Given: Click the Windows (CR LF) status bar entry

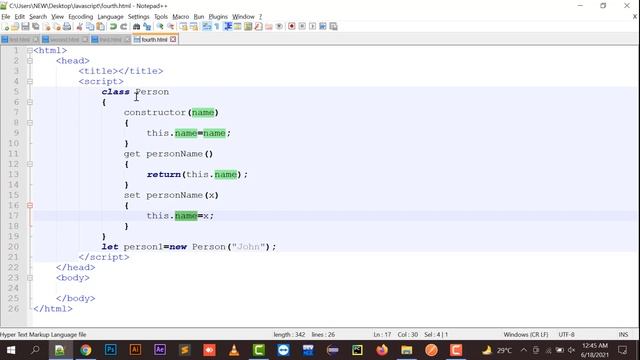Looking at the screenshot, I should [x=526, y=335].
